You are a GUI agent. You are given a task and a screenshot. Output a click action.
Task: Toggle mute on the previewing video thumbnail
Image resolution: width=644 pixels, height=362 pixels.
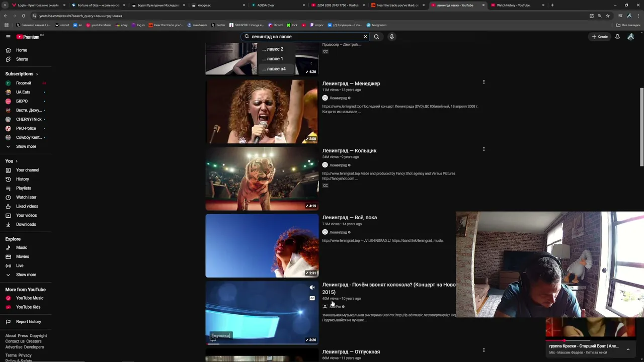tap(312, 288)
